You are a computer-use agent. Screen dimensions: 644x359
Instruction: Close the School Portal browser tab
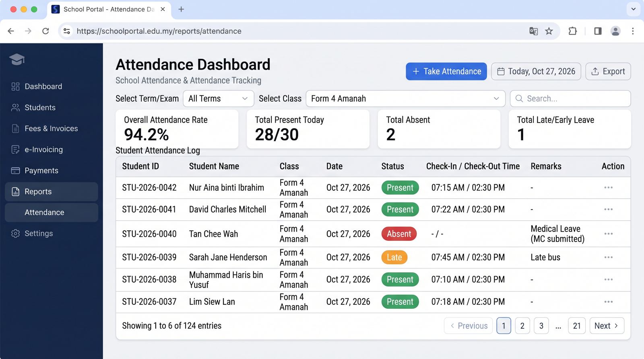point(163,9)
